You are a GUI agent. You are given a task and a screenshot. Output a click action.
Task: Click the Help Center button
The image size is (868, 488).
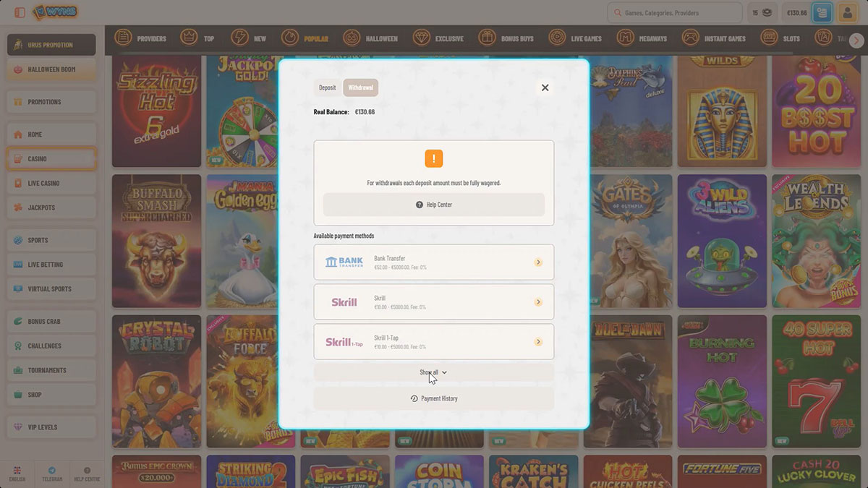point(433,205)
